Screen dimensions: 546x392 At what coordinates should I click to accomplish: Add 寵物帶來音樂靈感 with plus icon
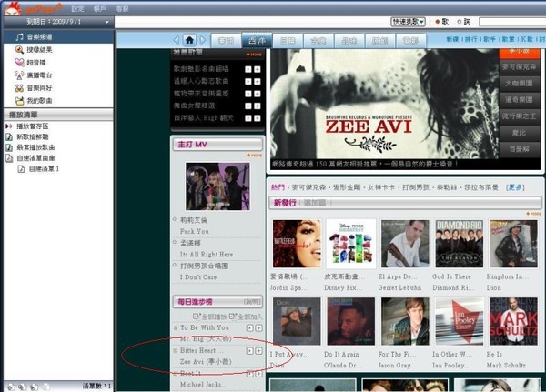pyautogui.click(x=258, y=94)
